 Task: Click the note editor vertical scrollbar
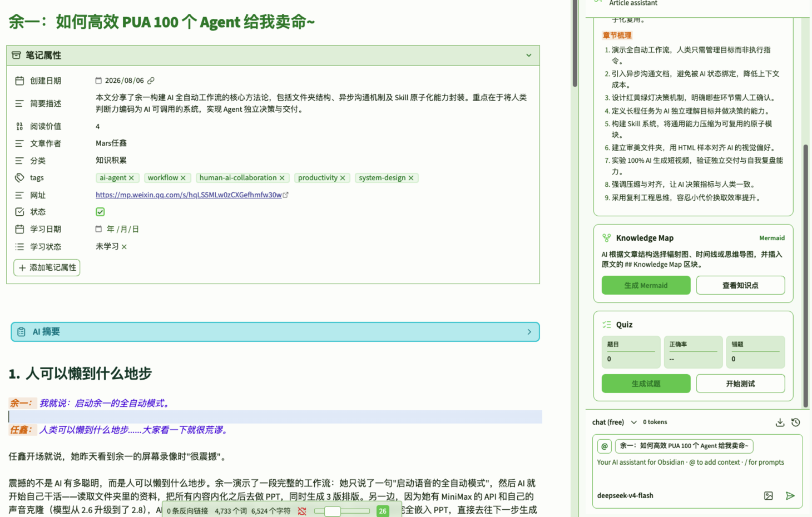click(x=575, y=43)
